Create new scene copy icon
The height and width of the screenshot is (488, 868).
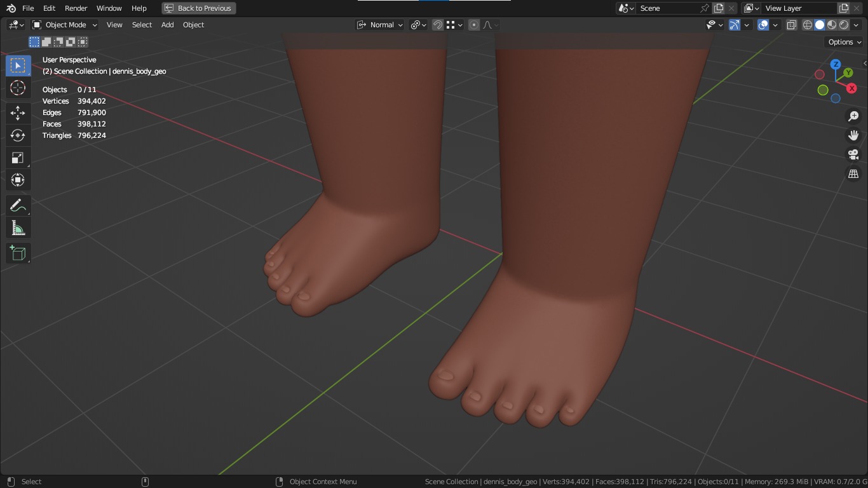(719, 8)
